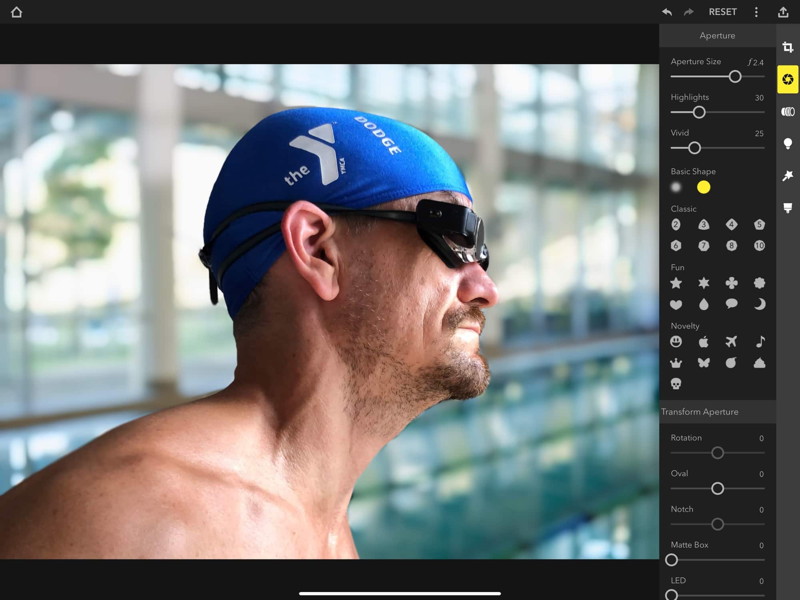The image size is (800, 600).
Task: Open the three-dot more options menu
Action: coord(756,12)
